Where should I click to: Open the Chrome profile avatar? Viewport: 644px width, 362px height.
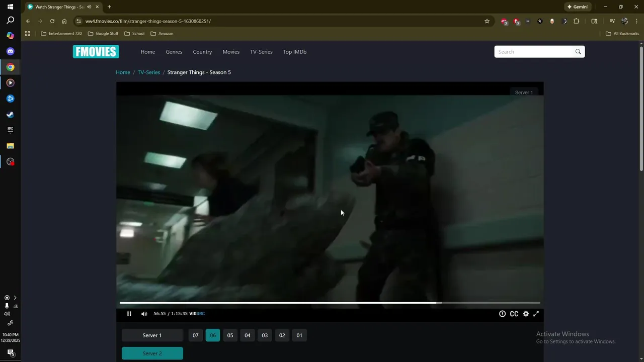pos(624,21)
